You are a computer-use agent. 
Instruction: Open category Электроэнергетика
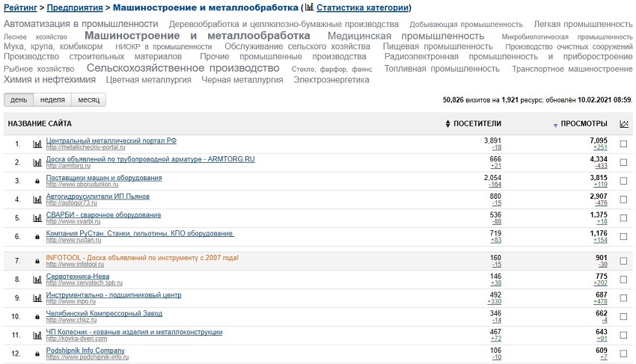point(331,80)
